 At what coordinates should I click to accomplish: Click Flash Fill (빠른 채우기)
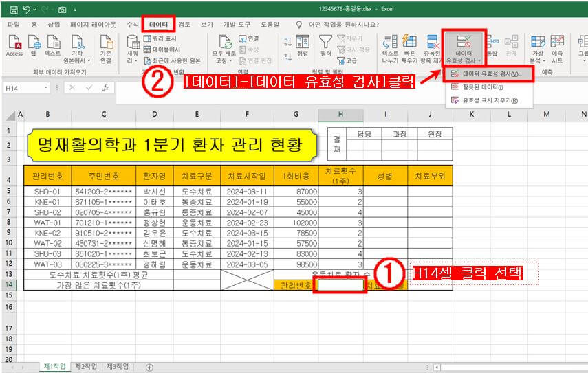click(409, 49)
